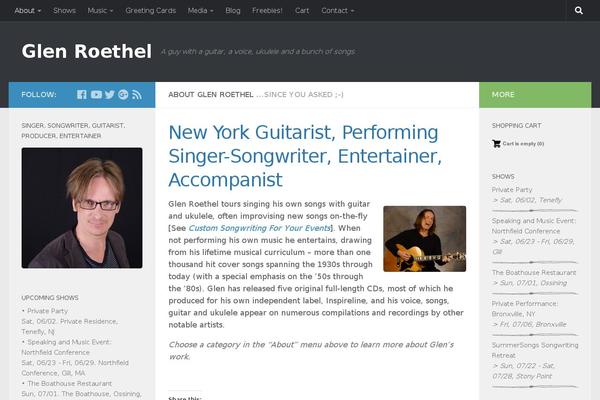600x400 pixels.
Task: Follow the Custom Songwriting For Your Events link
Action: click(259, 228)
